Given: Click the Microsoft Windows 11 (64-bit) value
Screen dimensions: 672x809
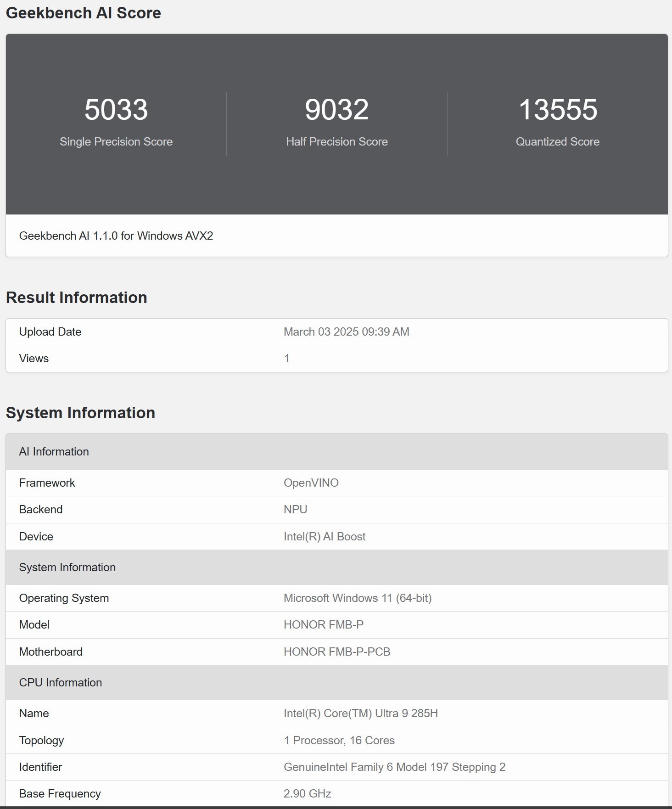Looking at the screenshot, I should (358, 598).
